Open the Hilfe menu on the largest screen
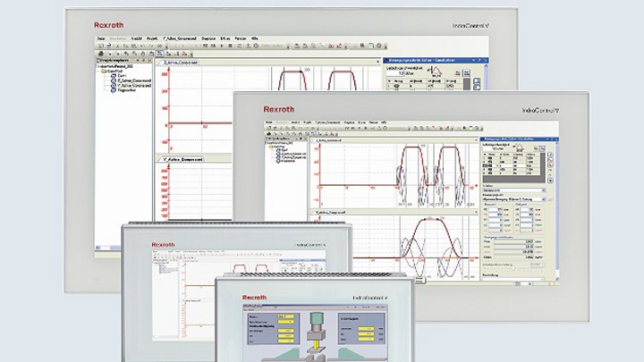This screenshot has height=362, width=644. (x=254, y=39)
